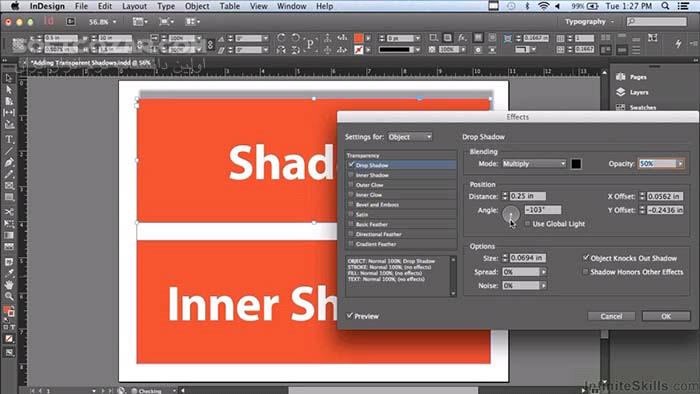Uncheck Object Knocks Out Shadow

[x=586, y=258]
